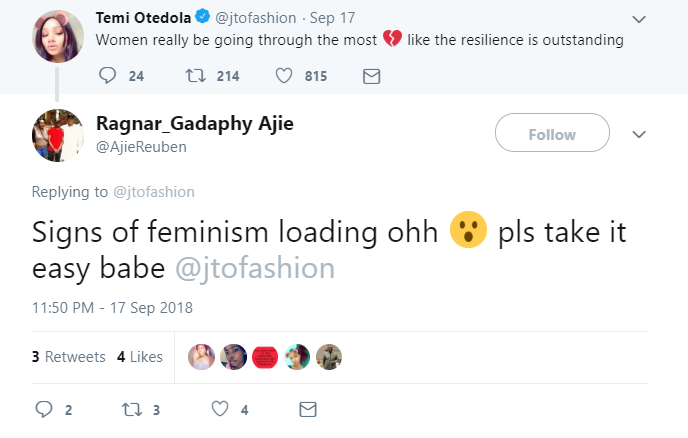Open more options chevron on Temi's tweet
Image resolution: width=688 pixels, height=438 pixels.
[x=641, y=19]
